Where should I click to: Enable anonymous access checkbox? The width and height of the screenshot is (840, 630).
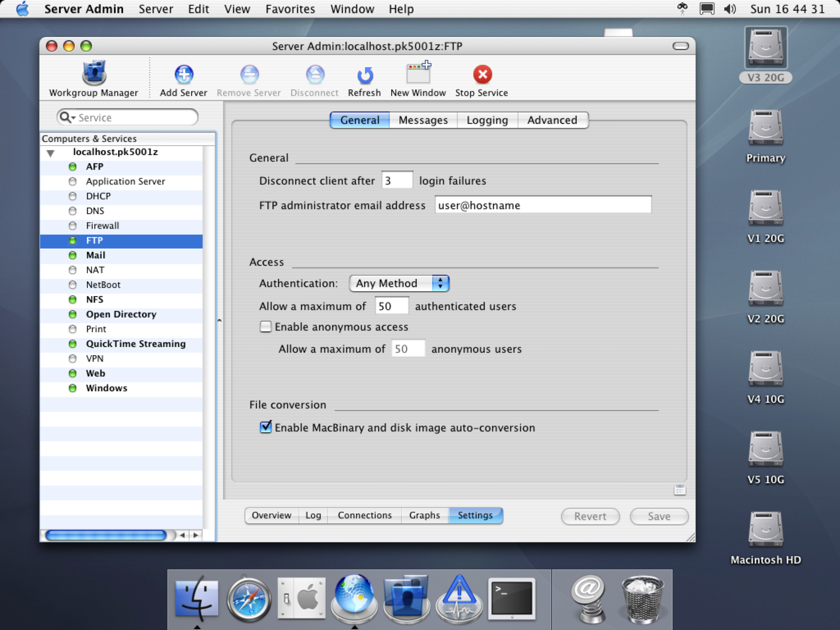(x=266, y=326)
